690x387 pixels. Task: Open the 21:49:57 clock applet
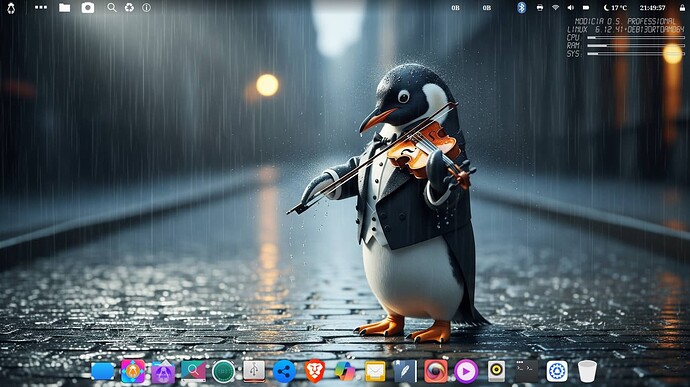[x=652, y=7]
